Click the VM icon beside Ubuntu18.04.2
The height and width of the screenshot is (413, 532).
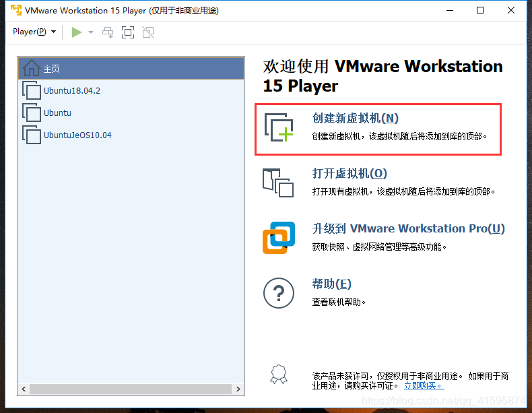pos(32,90)
